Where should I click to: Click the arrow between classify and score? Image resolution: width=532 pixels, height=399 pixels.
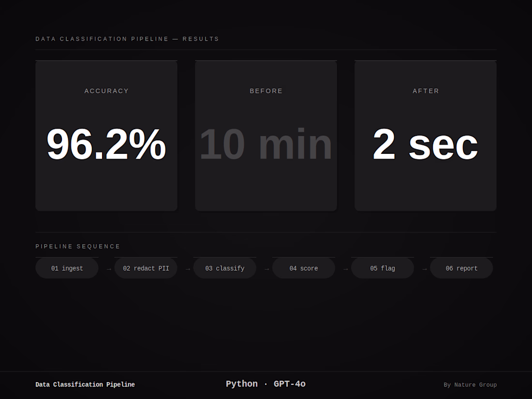pos(266,269)
